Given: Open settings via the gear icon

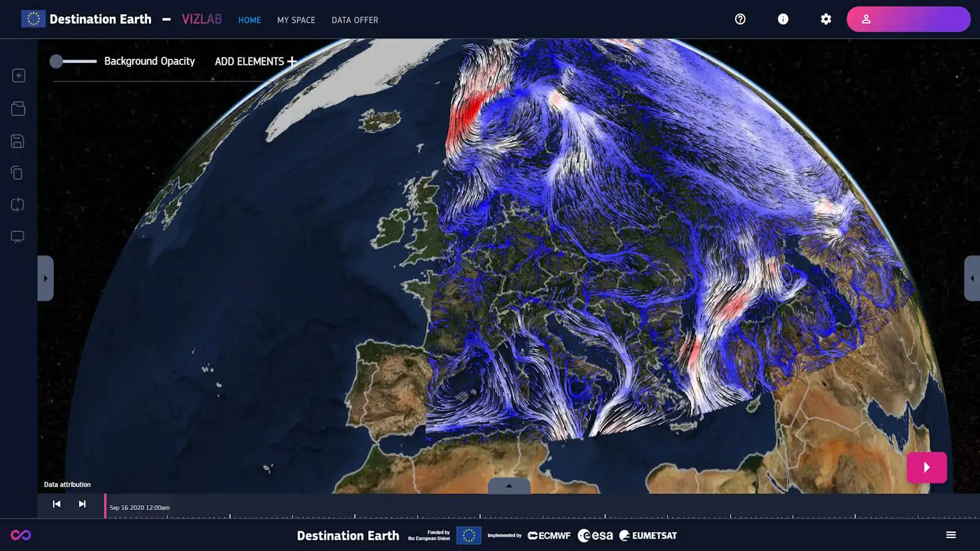Looking at the screenshot, I should click(826, 19).
